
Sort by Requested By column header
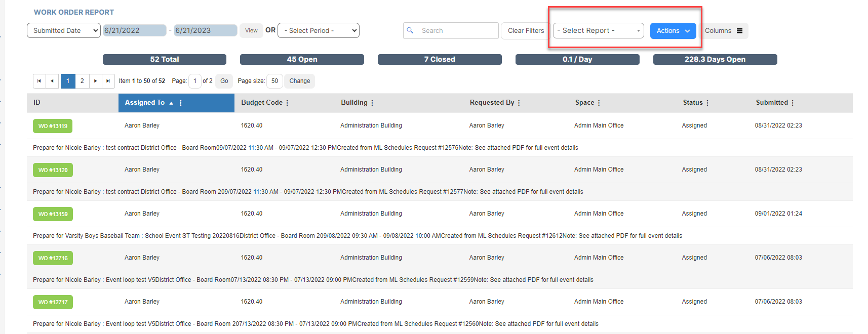pyautogui.click(x=492, y=103)
